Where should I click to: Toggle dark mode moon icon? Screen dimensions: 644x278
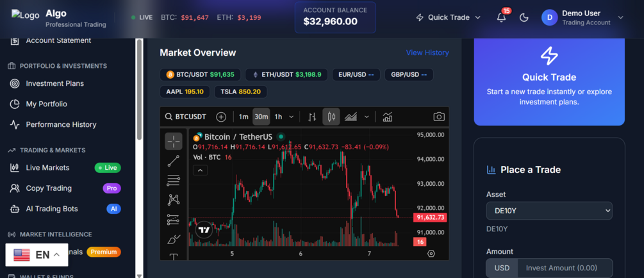pos(524,18)
